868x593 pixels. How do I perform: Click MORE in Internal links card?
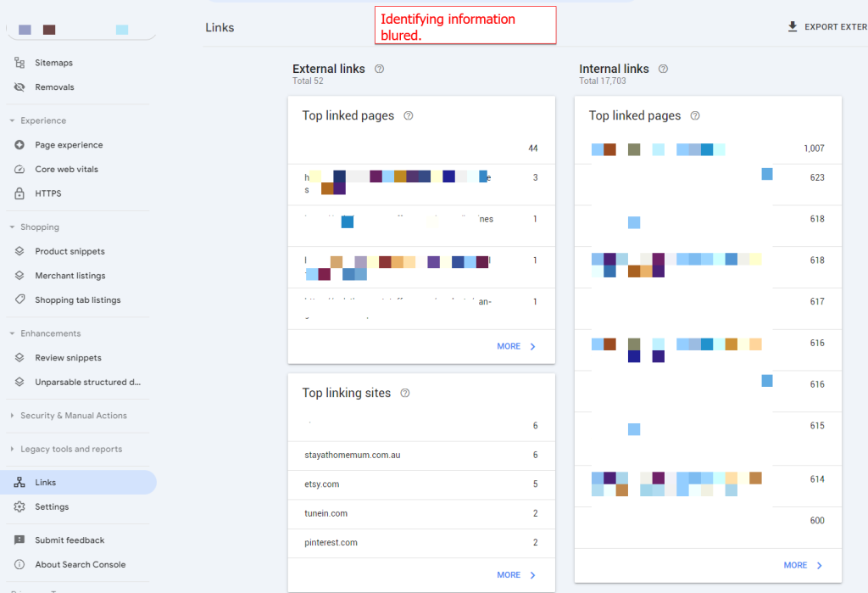[x=803, y=565]
